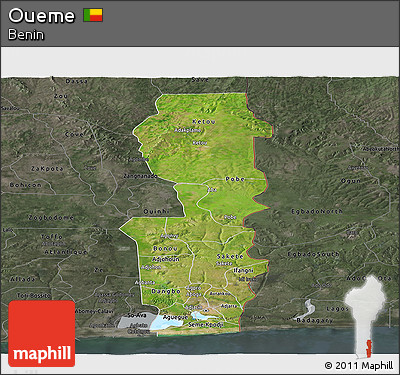Click the 'Tori Bossito' label
The height and width of the screenshot is (375, 400).
[x=34, y=295]
